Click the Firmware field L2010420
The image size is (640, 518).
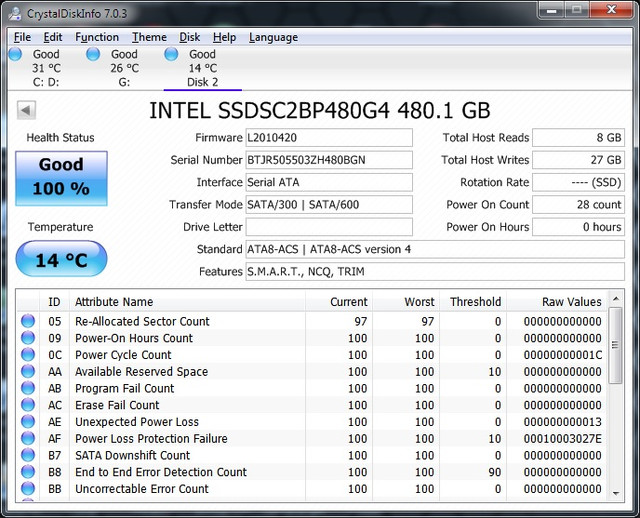[x=329, y=138]
